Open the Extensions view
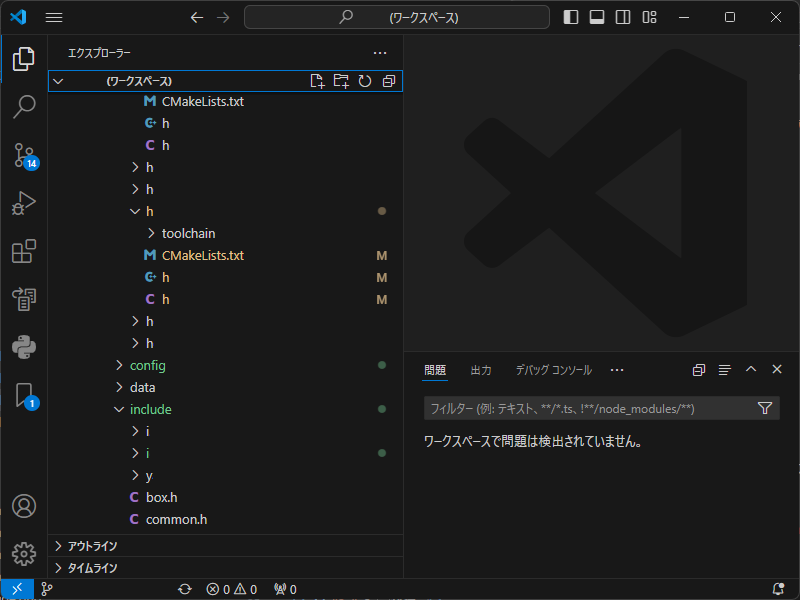Screen dimensions: 800x600 23,251
